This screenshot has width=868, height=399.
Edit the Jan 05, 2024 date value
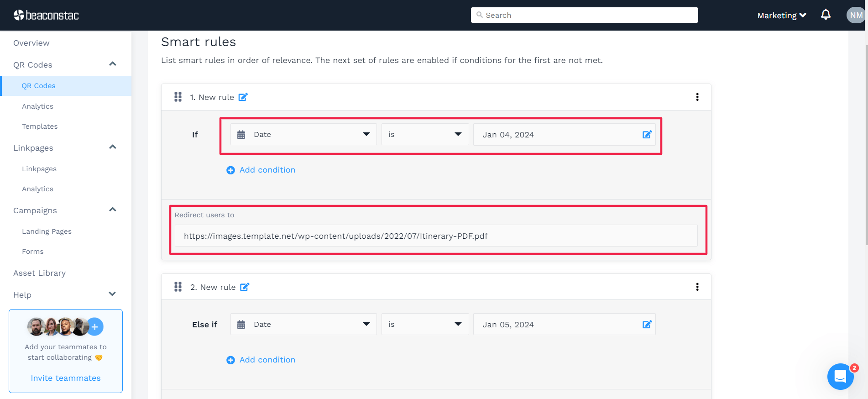(x=647, y=325)
